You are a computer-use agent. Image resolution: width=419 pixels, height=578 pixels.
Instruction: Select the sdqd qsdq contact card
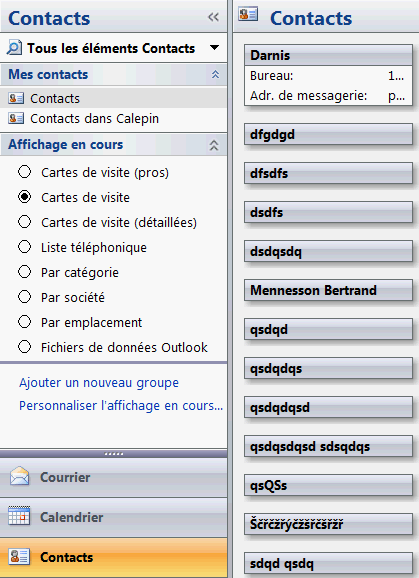click(x=328, y=563)
